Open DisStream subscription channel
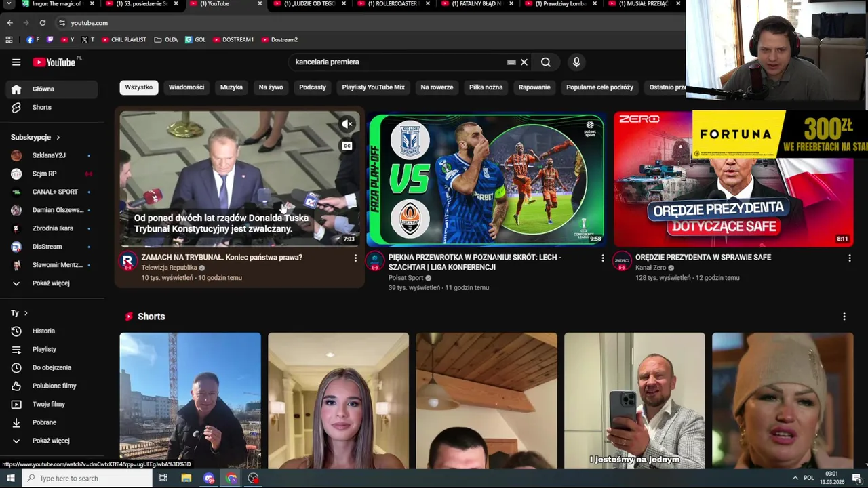The width and height of the screenshot is (868, 488). tap(52, 247)
